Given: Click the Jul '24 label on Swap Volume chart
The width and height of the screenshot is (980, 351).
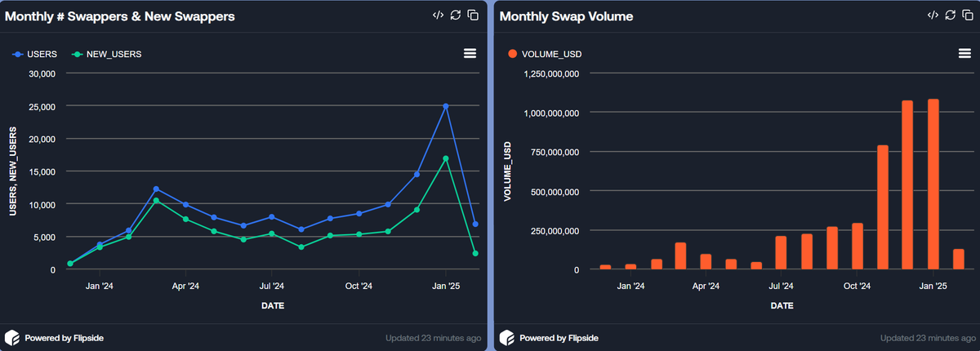Looking at the screenshot, I should [782, 287].
